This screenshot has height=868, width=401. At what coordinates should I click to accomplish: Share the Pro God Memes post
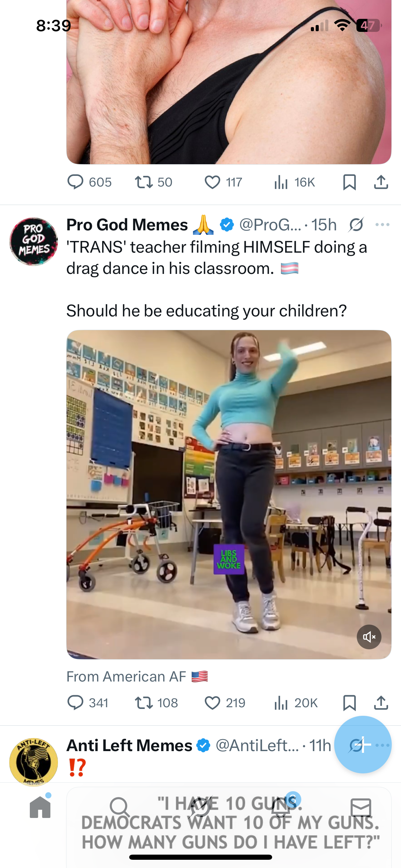click(381, 703)
